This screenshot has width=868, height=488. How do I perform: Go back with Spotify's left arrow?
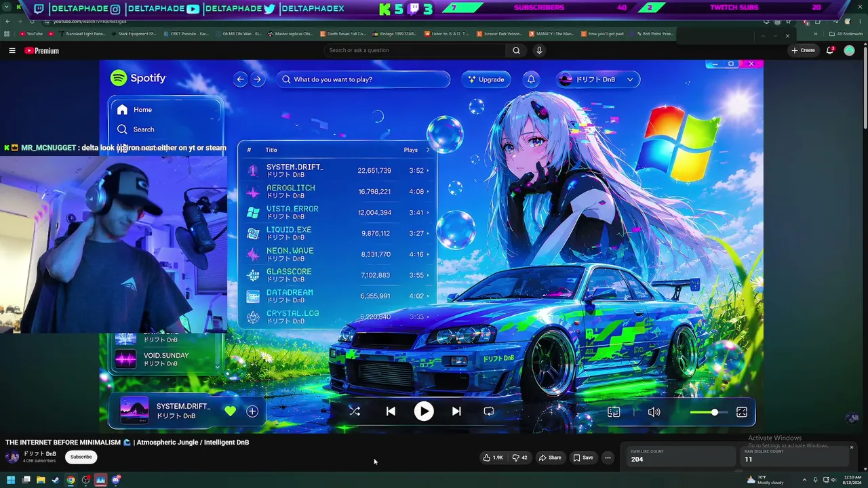240,79
